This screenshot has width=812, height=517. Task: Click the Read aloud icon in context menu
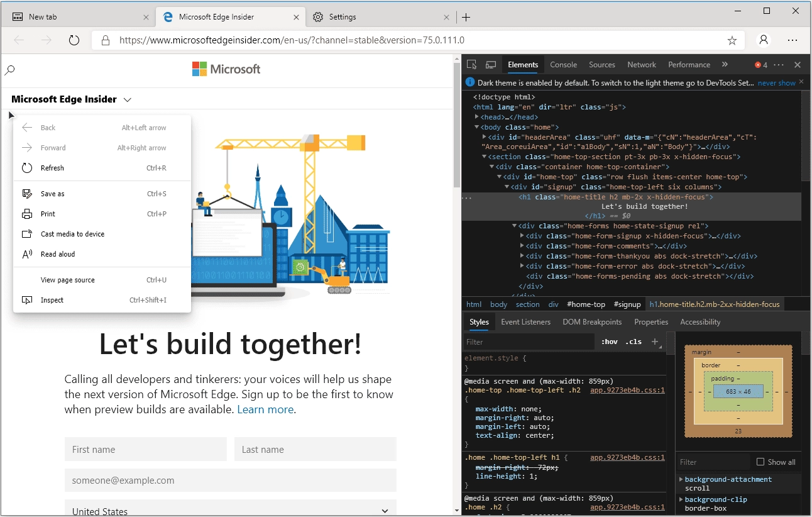point(27,254)
